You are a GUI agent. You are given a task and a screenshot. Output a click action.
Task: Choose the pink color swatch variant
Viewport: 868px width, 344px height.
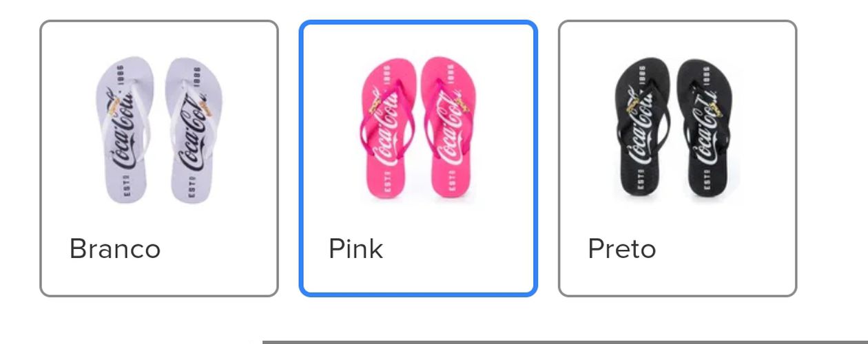click(418, 158)
